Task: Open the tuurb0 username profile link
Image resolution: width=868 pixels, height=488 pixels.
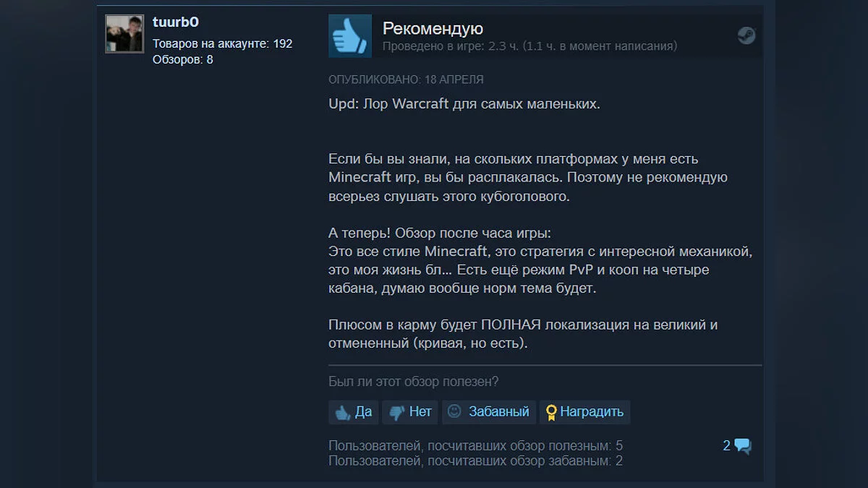Action: [x=176, y=22]
